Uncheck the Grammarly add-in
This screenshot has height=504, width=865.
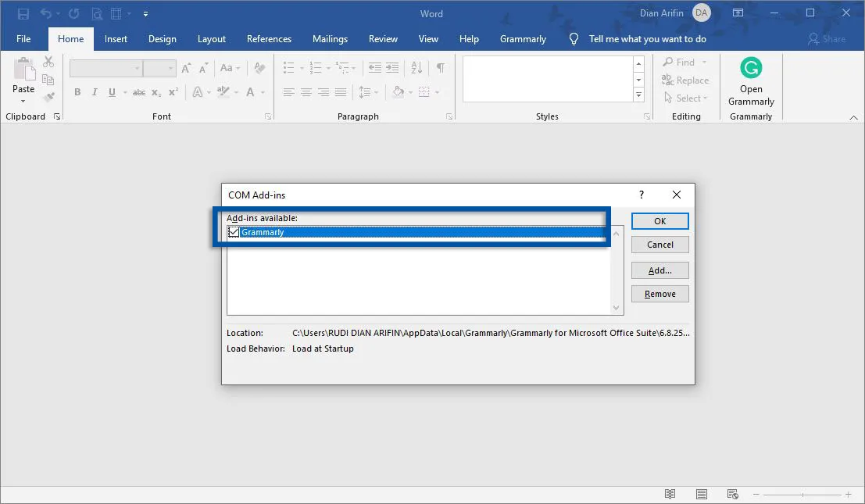pyautogui.click(x=233, y=231)
